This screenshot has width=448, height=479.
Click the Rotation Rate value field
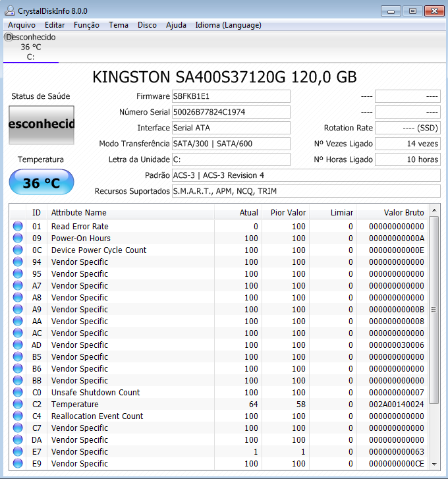pyautogui.click(x=408, y=128)
